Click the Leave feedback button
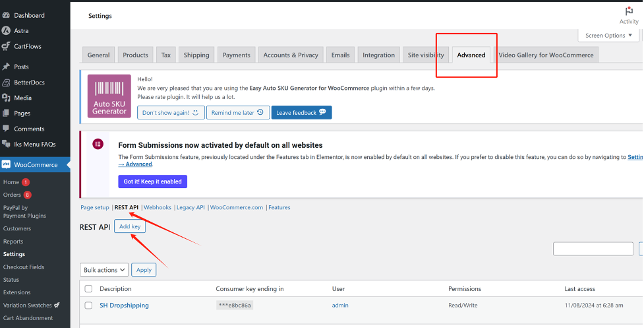644x328 pixels. point(301,113)
